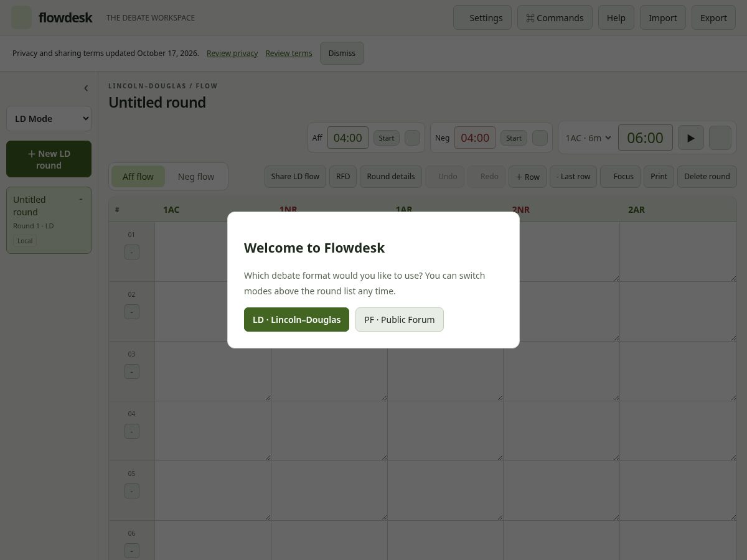Click the flowdesk logo square
Screen dimensions: 747x560
click(22, 17)
